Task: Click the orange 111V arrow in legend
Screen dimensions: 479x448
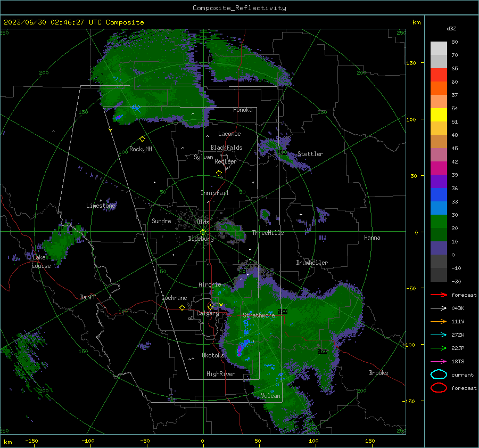Action: (x=439, y=321)
